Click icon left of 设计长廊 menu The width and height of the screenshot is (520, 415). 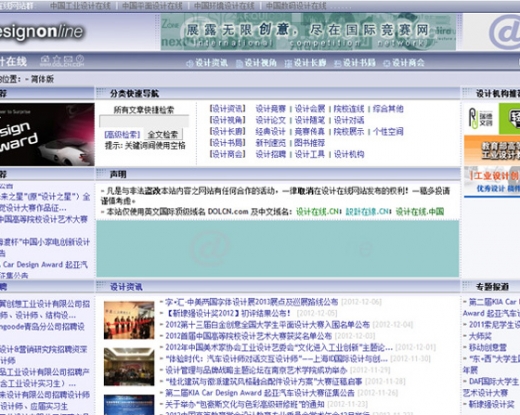[288, 63]
